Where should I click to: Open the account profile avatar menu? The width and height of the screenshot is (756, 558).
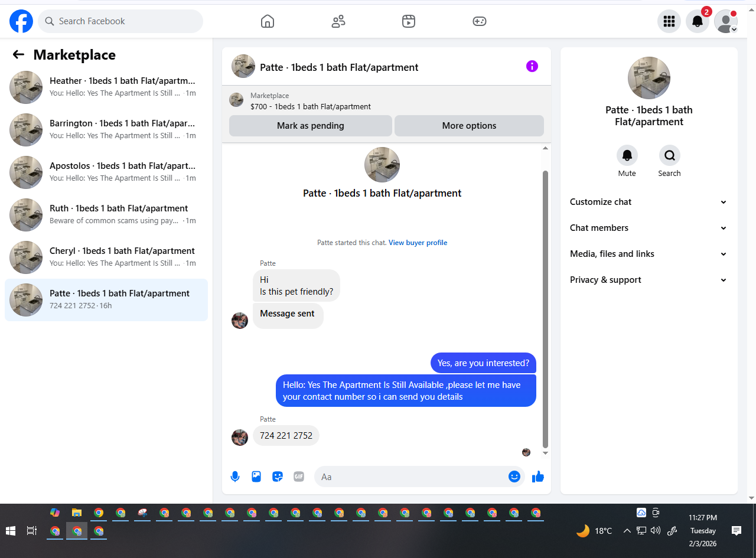(726, 21)
